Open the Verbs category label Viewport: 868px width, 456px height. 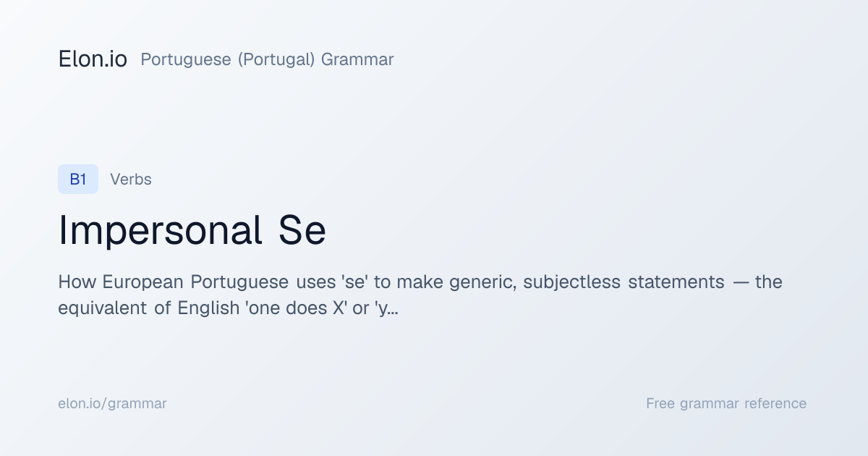(x=131, y=180)
